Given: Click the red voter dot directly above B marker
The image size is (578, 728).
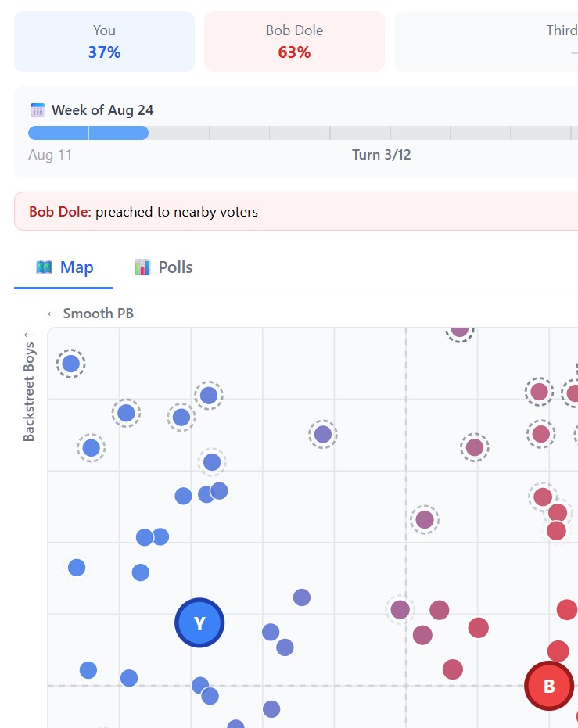Looking at the screenshot, I should tap(558, 651).
